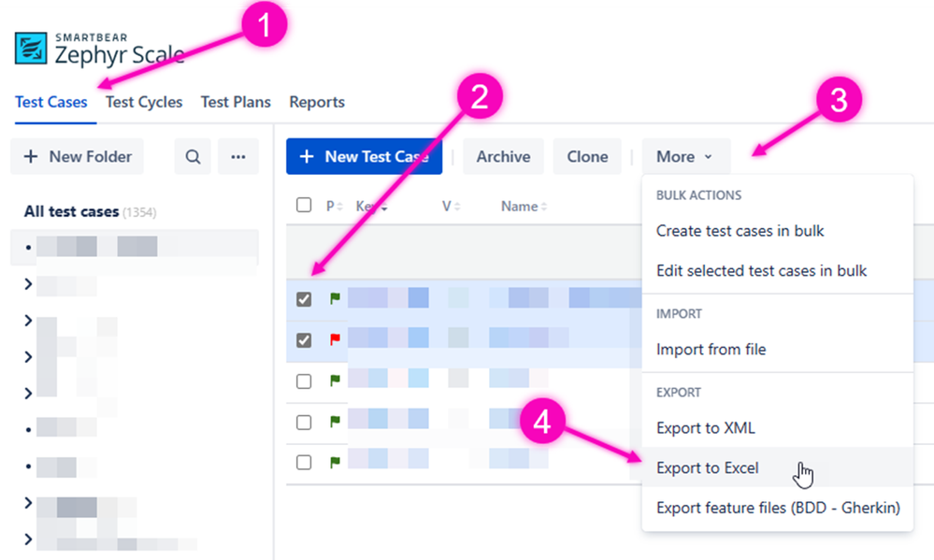Click the New Test Case button
This screenshot has height=560, width=934.
(364, 157)
